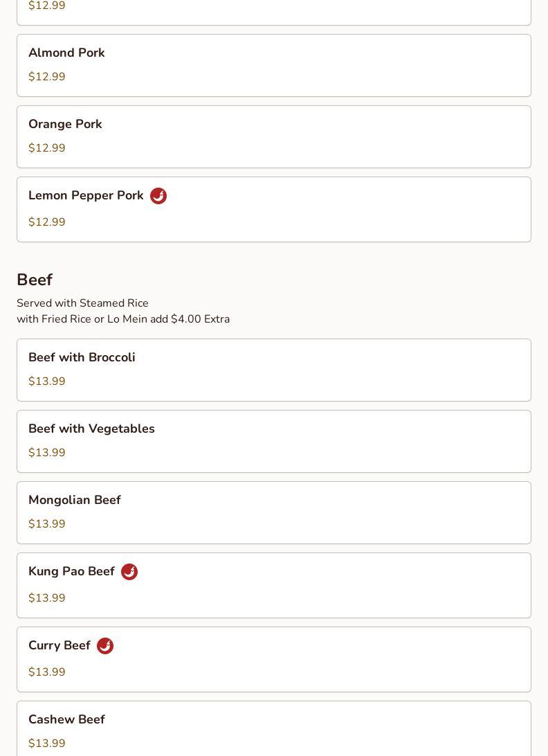Choose Kung Pao Beef dish title
The width and height of the screenshot is (548, 756).
[x=71, y=571]
